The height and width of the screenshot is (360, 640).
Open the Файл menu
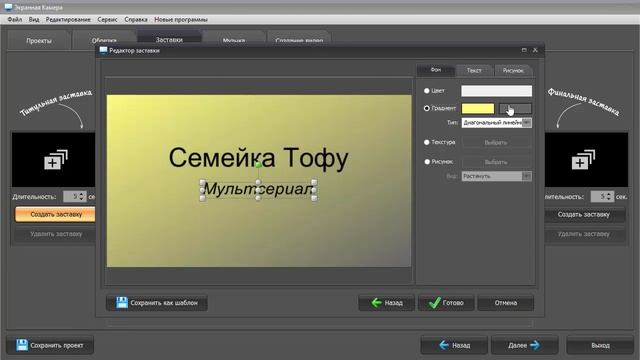[15, 19]
